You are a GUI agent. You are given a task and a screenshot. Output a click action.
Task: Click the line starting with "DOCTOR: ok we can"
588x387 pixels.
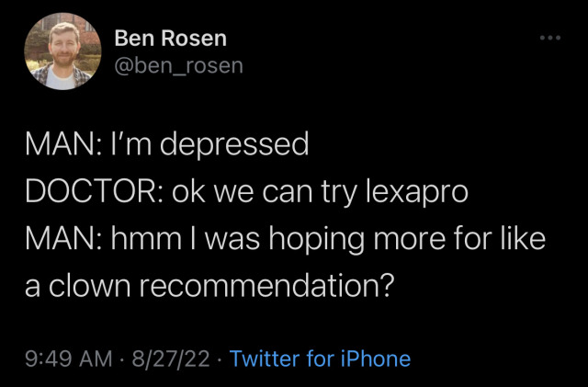click(246, 193)
